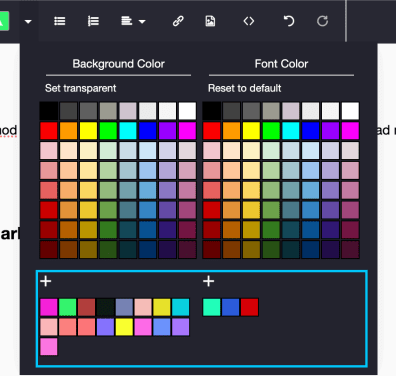The height and width of the screenshot is (376, 396).
Task: Select orange in the Background Color grid
Action: [68, 131]
